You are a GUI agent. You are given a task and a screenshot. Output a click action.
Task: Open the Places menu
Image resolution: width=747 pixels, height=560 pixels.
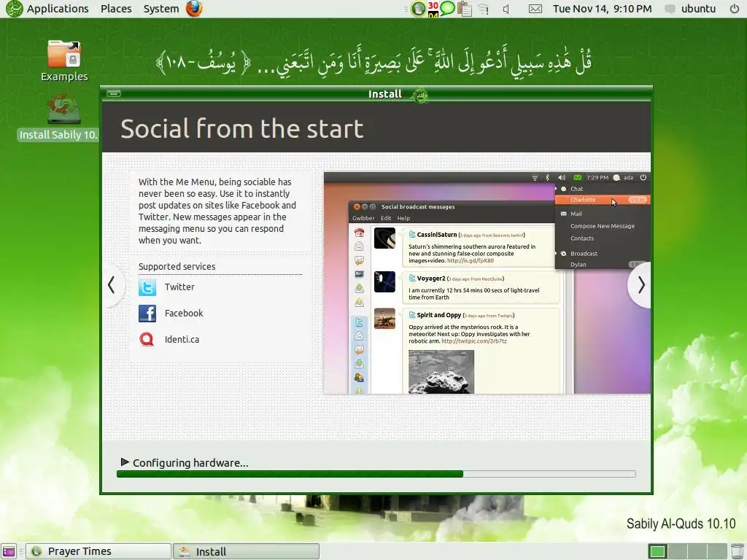point(116,9)
